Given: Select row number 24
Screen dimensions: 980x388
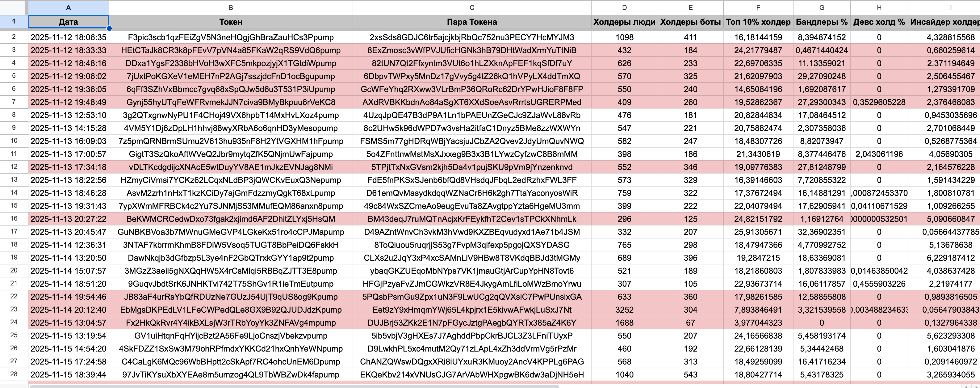Looking at the screenshot, I should point(14,323).
